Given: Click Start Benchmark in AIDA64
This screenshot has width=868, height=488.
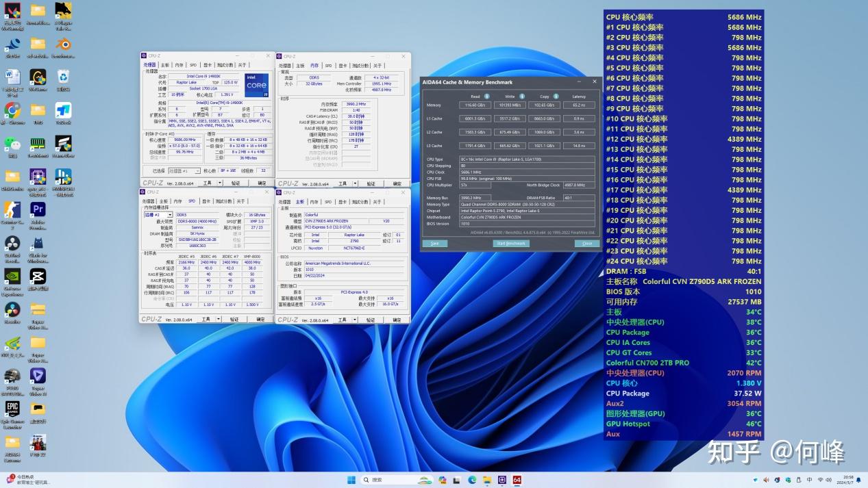Looking at the screenshot, I should pos(510,243).
